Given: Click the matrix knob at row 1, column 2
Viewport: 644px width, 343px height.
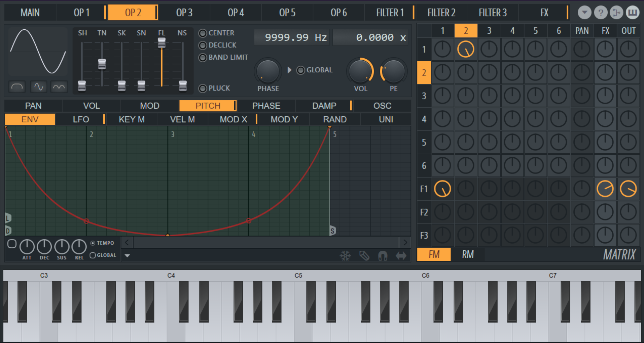Looking at the screenshot, I should (x=466, y=49).
